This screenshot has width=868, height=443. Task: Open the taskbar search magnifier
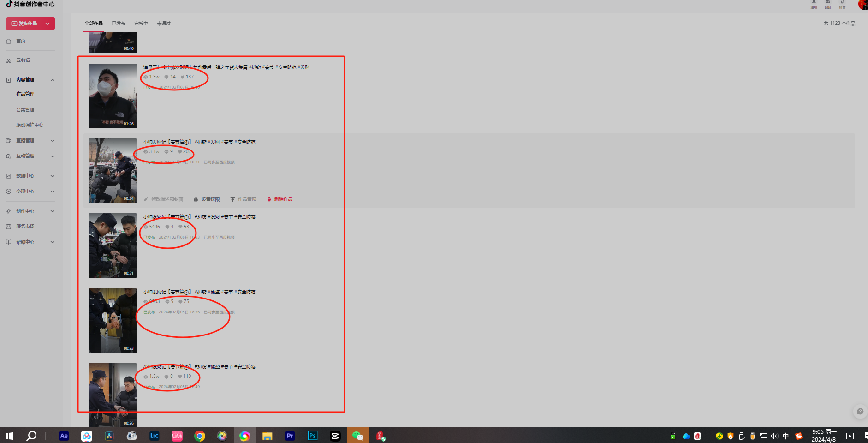tap(31, 436)
